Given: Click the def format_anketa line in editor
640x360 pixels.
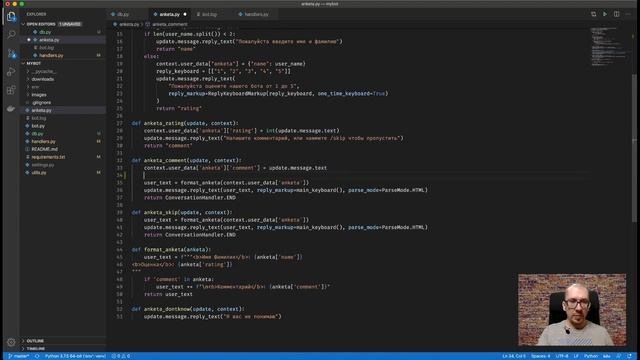Looking at the screenshot, I should pos(171,249).
